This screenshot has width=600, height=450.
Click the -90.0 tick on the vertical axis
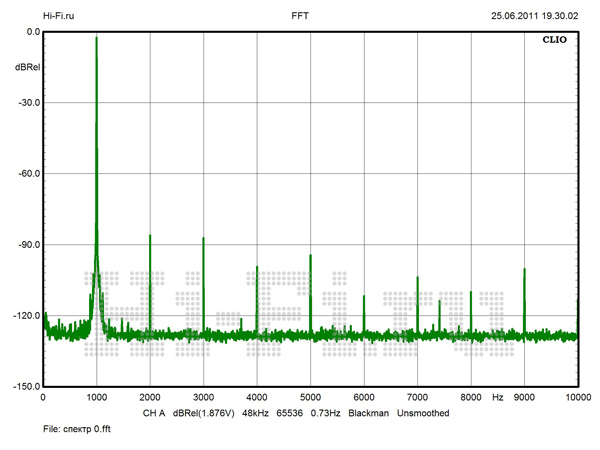pos(29,245)
